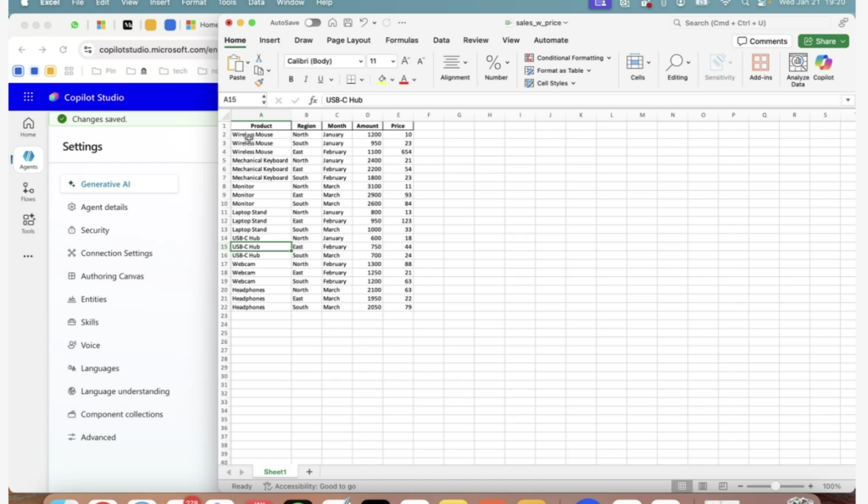Open the Formulas ribbon tab
The width and height of the screenshot is (868, 504).
(401, 40)
